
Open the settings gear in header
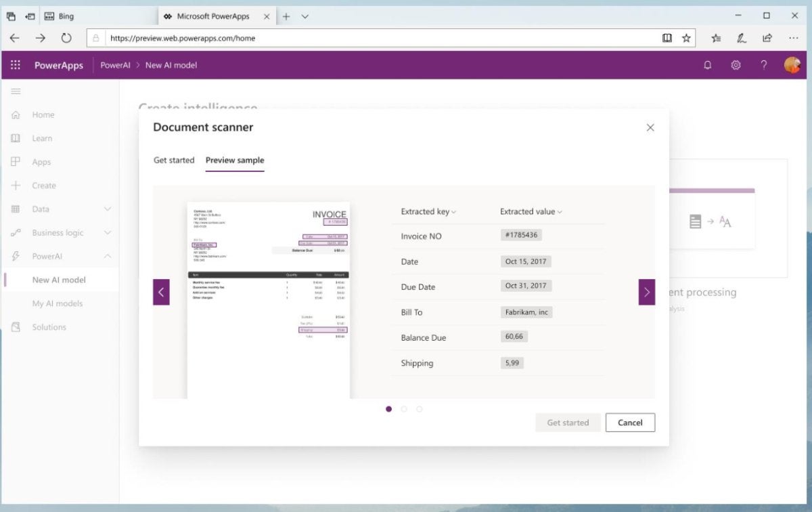click(x=736, y=65)
